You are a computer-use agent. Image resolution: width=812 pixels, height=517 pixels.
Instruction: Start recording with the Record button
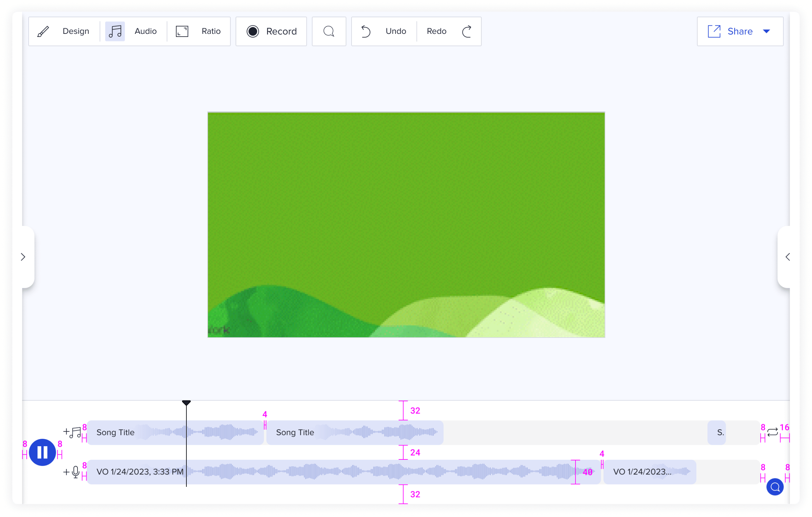pos(271,31)
